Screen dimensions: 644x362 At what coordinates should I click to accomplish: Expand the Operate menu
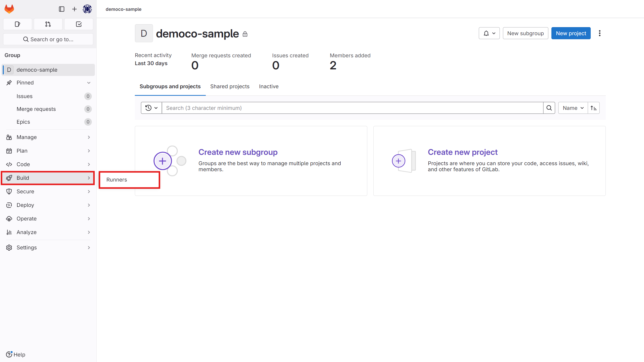pyautogui.click(x=48, y=219)
